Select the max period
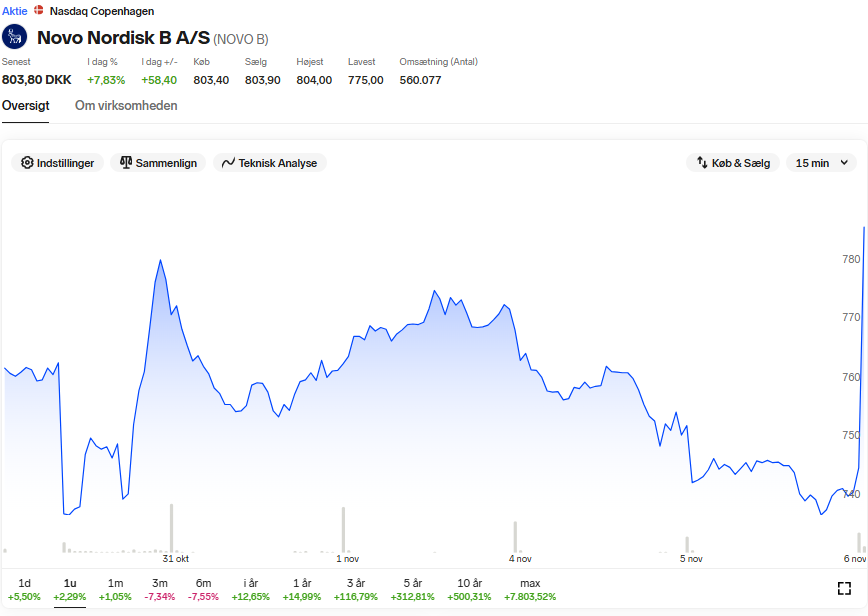This screenshot has width=868, height=616. [x=530, y=589]
